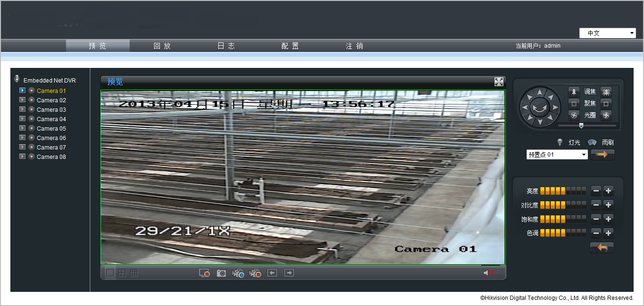Switch to four-window split view
The height and width of the screenshot is (306, 644).
[x=122, y=273]
